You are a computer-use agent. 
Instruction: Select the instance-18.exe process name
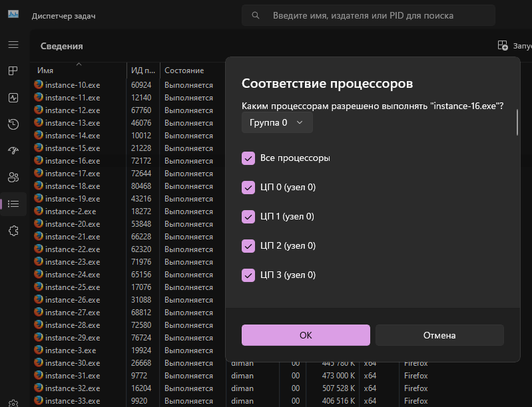click(x=73, y=186)
